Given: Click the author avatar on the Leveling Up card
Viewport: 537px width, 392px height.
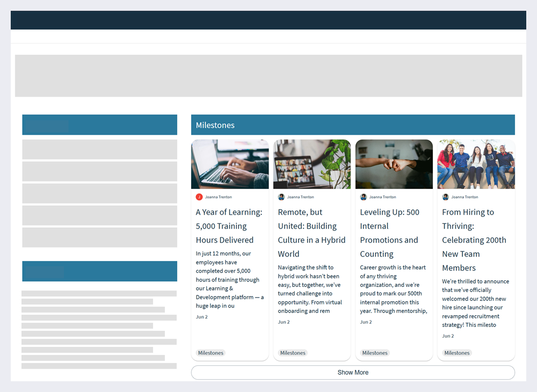Looking at the screenshot, I should click(363, 197).
